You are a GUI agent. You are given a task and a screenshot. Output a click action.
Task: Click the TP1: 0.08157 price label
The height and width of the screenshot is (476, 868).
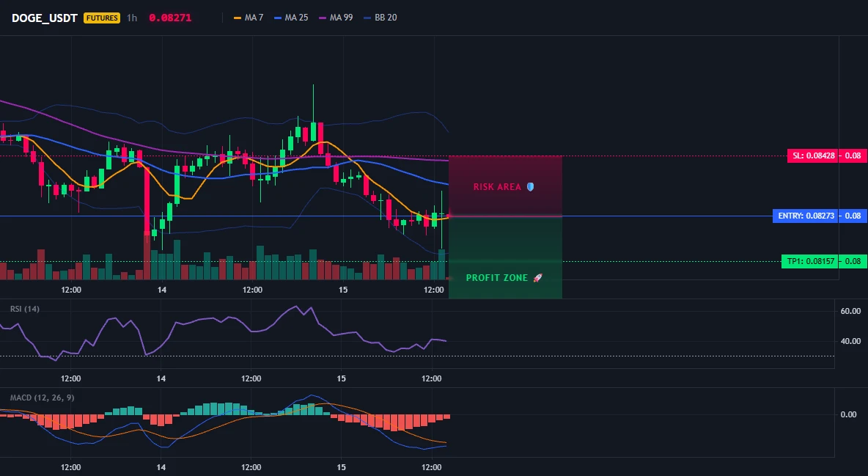click(x=809, y=261)
